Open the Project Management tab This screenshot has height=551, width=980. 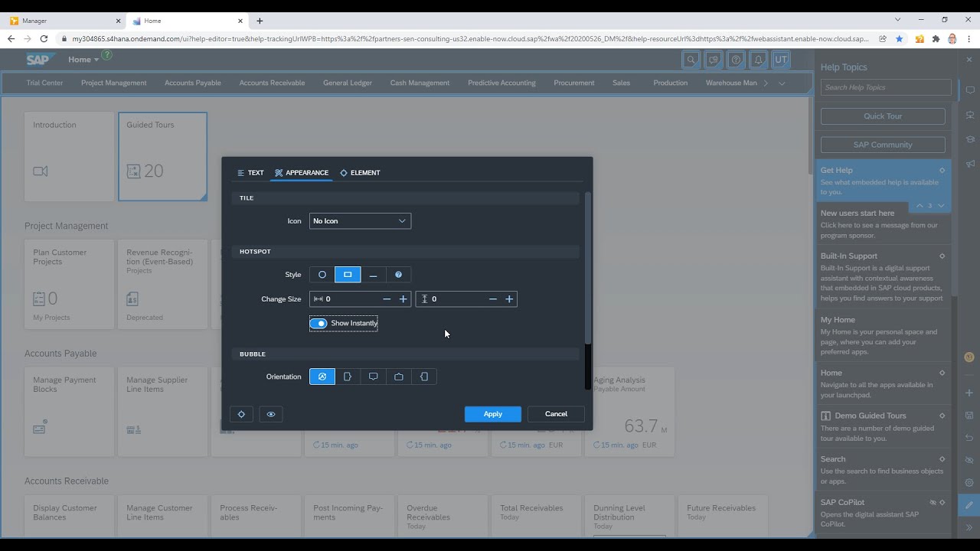point(113,83)
